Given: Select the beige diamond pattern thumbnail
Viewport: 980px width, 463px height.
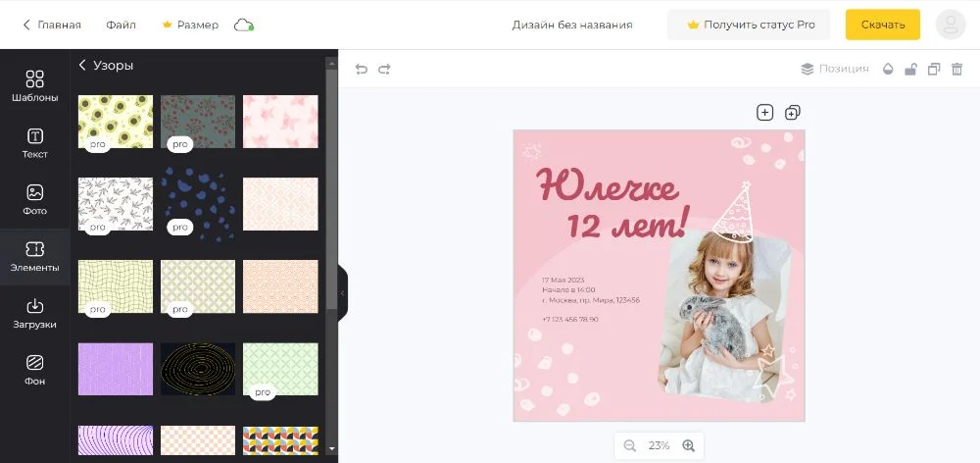Looking at the screenshot, I should [x=198, y=286].
